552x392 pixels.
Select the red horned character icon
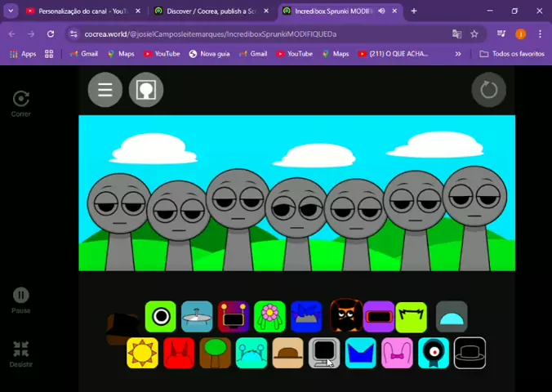pos(179,353)
